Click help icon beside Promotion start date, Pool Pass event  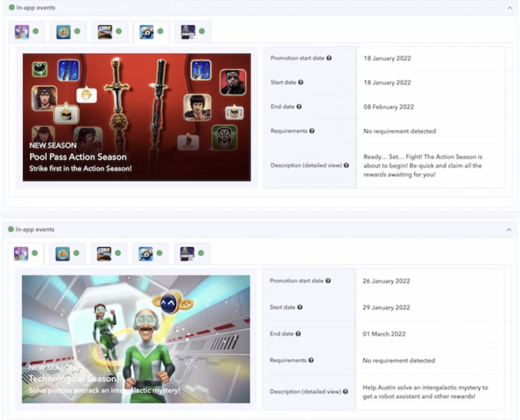(x=329, y=58)
